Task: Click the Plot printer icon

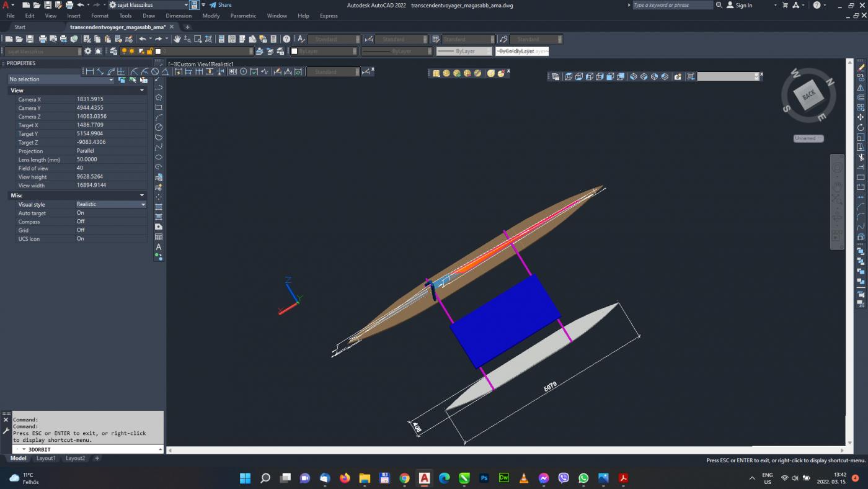Action: pyautogui.click(x=43, y=39)
